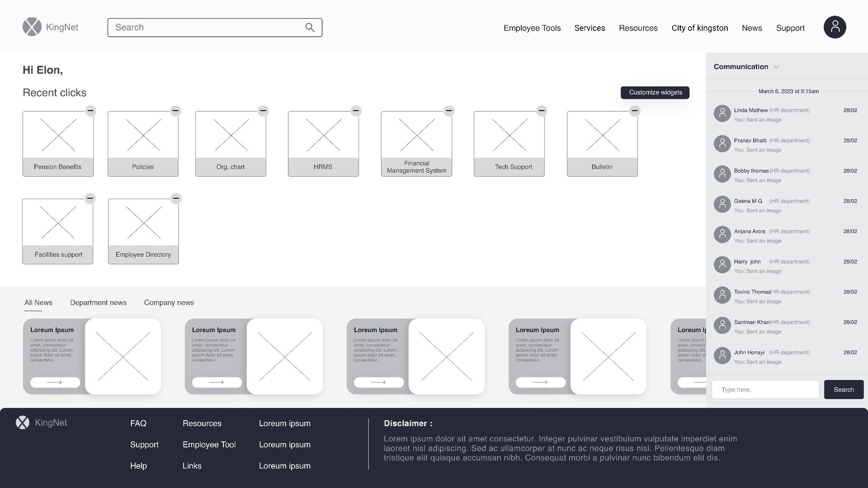Open the FAQ footer link
The height and width of the screenshot is (488, 868).
[138, 423]
